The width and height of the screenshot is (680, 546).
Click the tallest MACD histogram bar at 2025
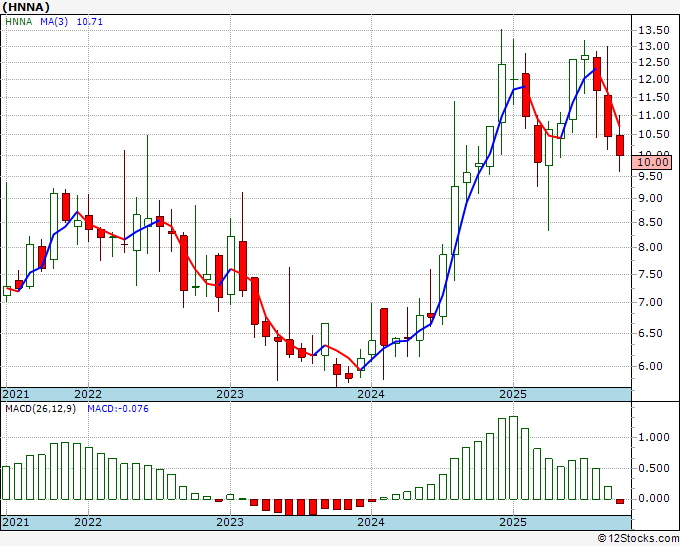click(x=513, y=457)
